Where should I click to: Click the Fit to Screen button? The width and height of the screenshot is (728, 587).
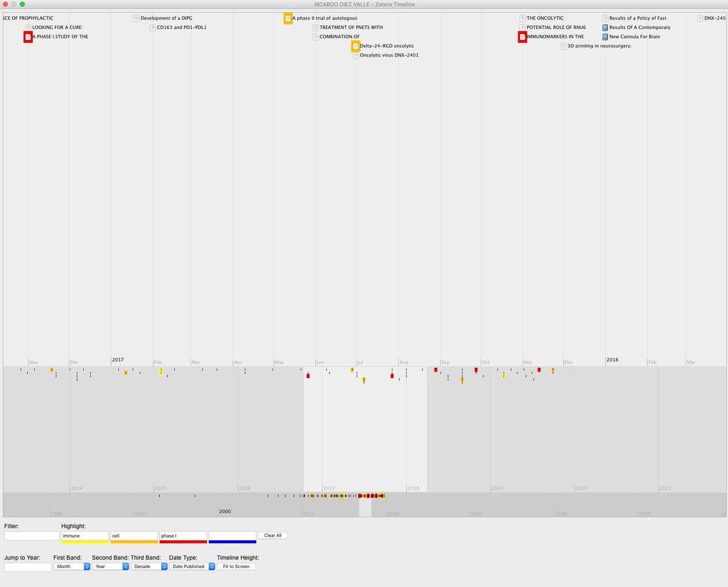click(x=236, y=566)
